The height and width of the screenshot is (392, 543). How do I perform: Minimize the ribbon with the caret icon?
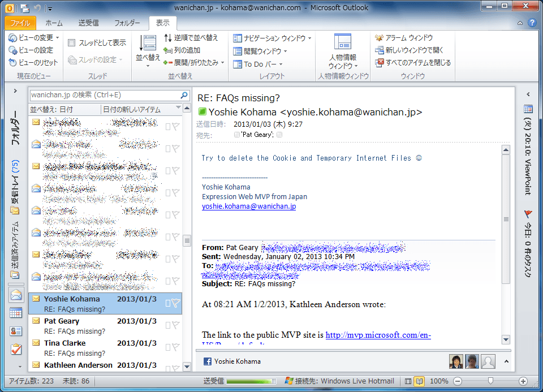(520, 23)
